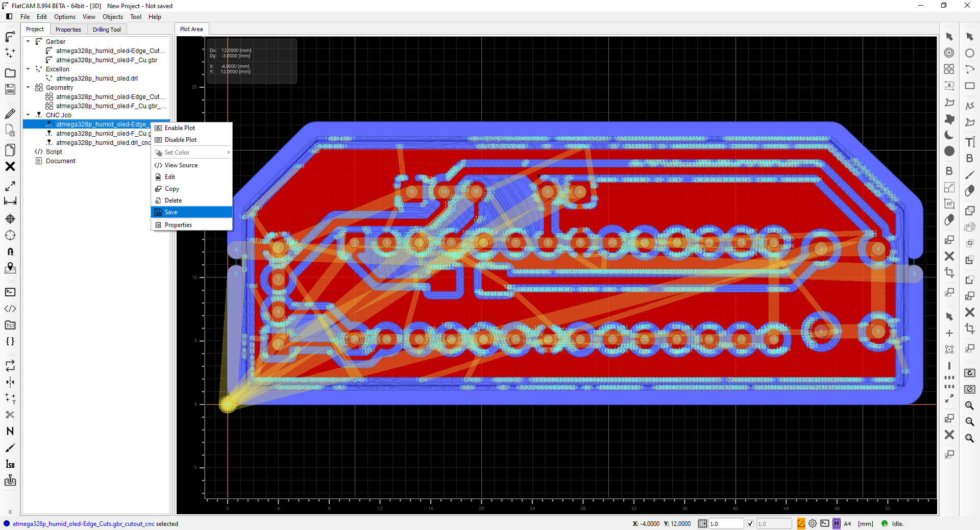This screenshot has width=980, height=530.
Task: Toggle the HUD button in the status bar
Action: coord(837,523)
